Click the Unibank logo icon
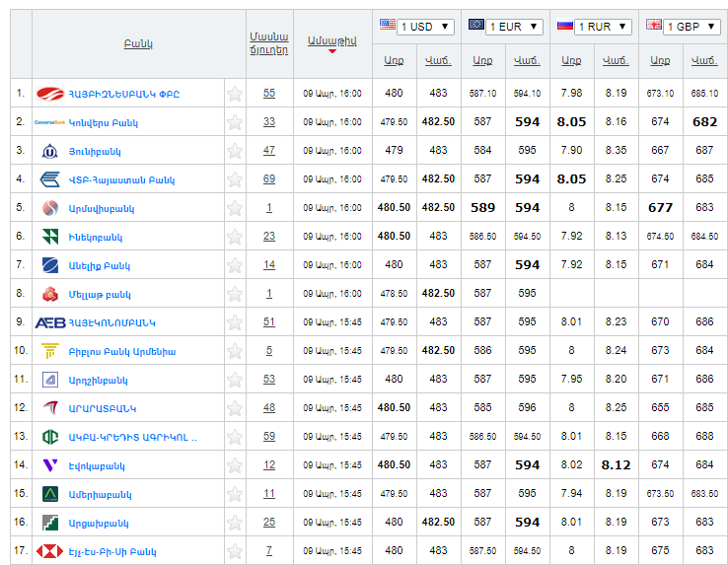Viewport: 728px width, 565px height. (49, 151)
